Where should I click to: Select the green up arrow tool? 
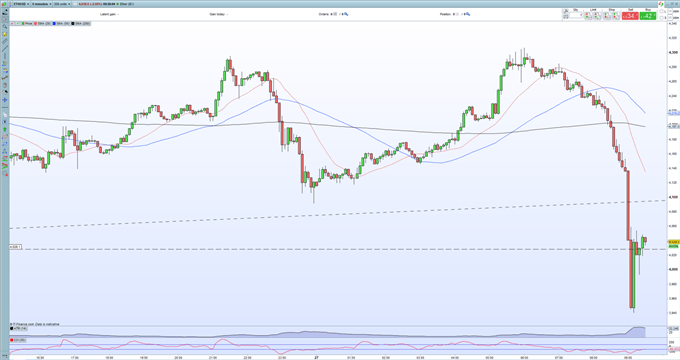coord(5,129)
